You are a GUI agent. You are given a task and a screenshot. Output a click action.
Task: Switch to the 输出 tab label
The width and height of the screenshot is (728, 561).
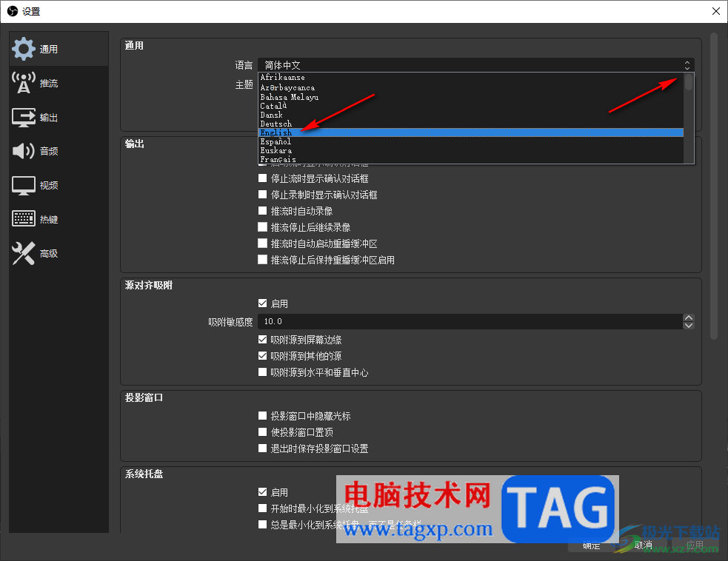49,118
